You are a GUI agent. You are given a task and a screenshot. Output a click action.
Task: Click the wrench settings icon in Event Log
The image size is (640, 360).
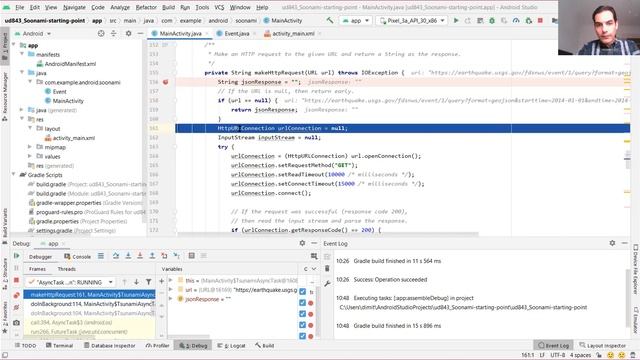pyautogui.click(x=327, y=283)
